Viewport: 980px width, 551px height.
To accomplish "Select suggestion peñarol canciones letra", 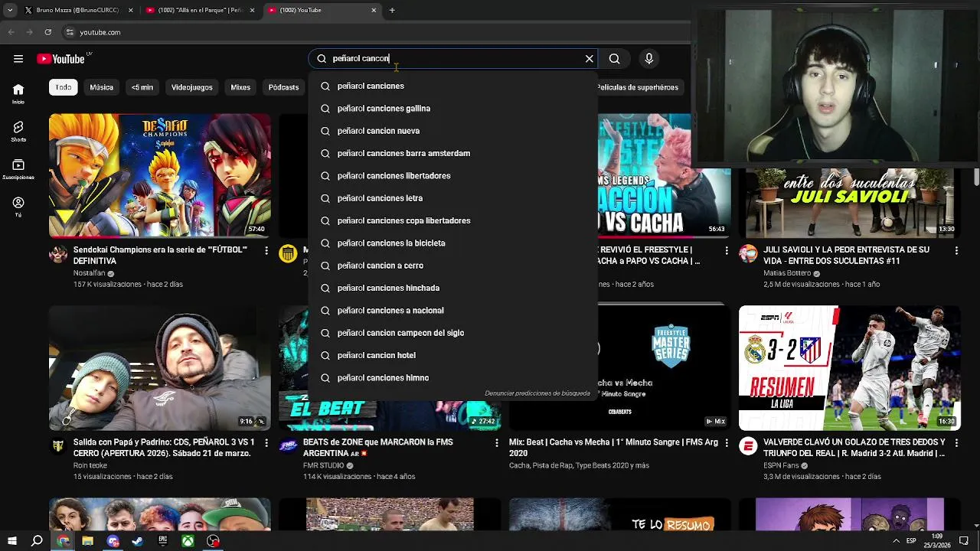I will 452,198.
